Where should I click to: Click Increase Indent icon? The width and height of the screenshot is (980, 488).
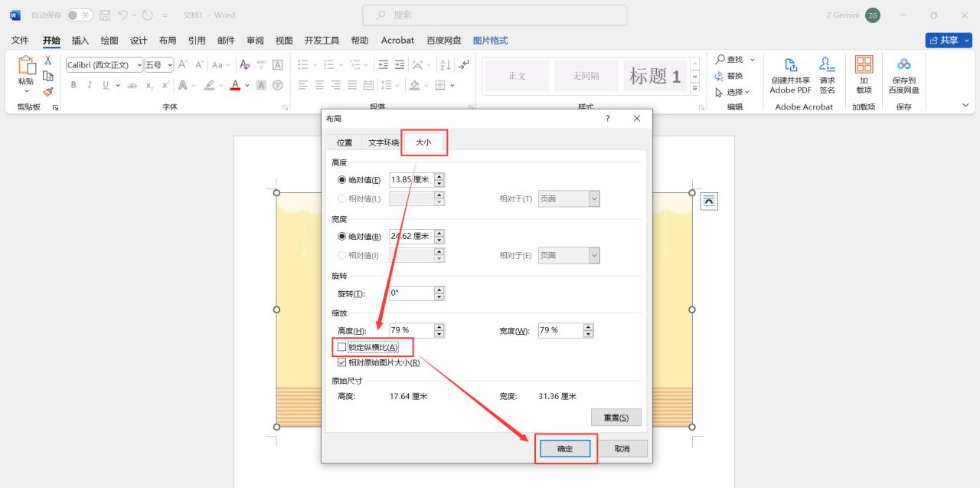400,65
